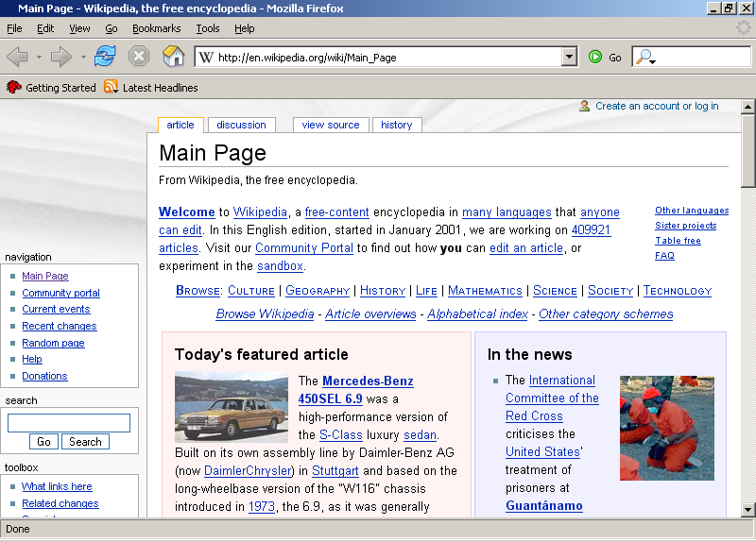The width and height of the screenshot is (756, 542).
Task: Go to a Random page
Action: pos(53,343)
